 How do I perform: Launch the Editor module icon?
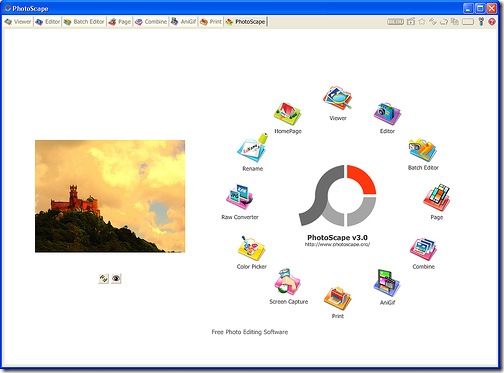(387, 113)
